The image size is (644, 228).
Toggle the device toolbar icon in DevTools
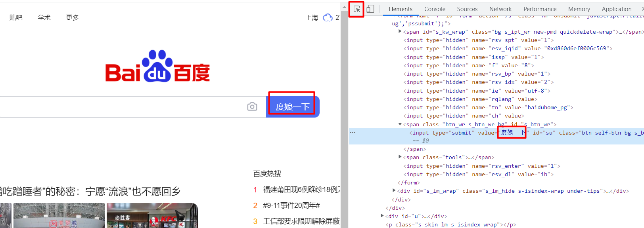[370, 9]
